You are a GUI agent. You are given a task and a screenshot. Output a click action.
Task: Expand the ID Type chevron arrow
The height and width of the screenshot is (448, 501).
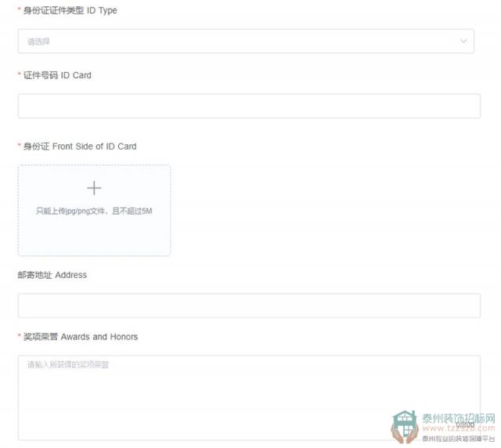pyautogui.click(x=463, y=41)
